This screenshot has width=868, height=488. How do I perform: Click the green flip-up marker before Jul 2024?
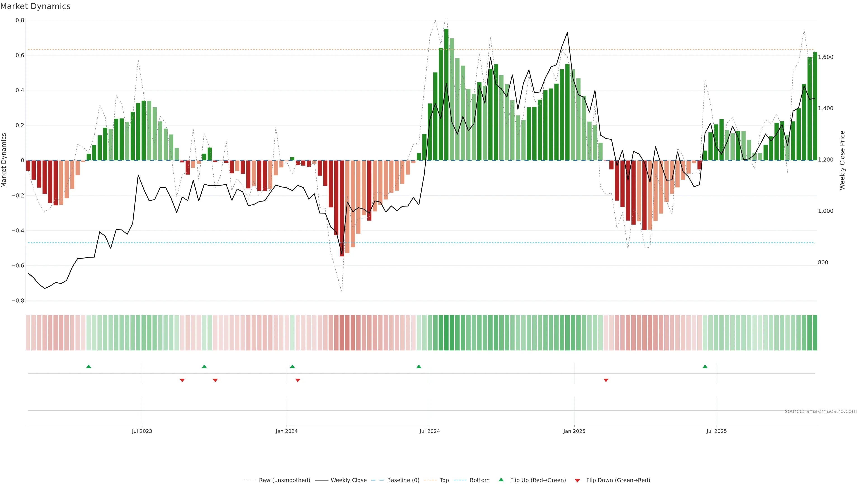(x=418, y=366)
